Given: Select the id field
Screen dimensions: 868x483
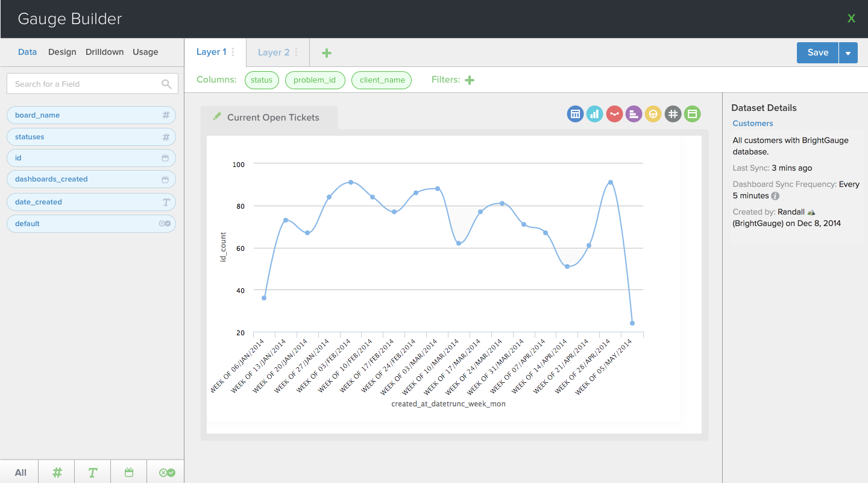Looking at the screenshot, I should click(91, 158).
